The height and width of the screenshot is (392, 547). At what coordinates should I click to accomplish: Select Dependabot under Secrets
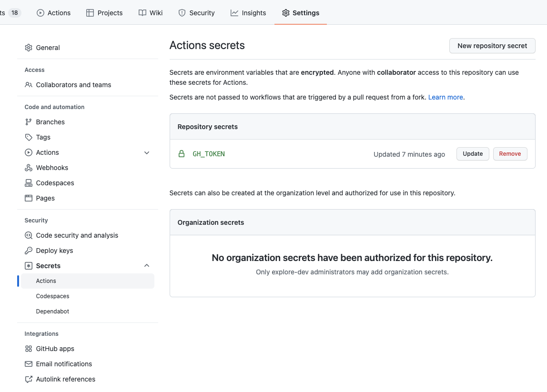[x=88, y=312]
